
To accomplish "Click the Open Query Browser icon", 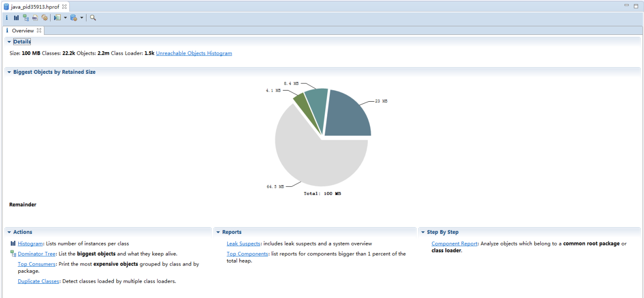I will 73,18.
